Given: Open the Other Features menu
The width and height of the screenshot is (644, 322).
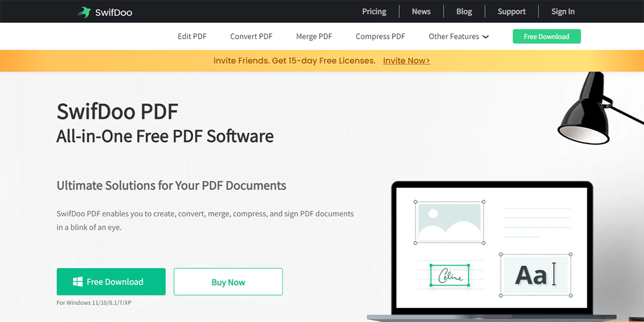Looking at the screenshot, I should click(x=453, y=36).
